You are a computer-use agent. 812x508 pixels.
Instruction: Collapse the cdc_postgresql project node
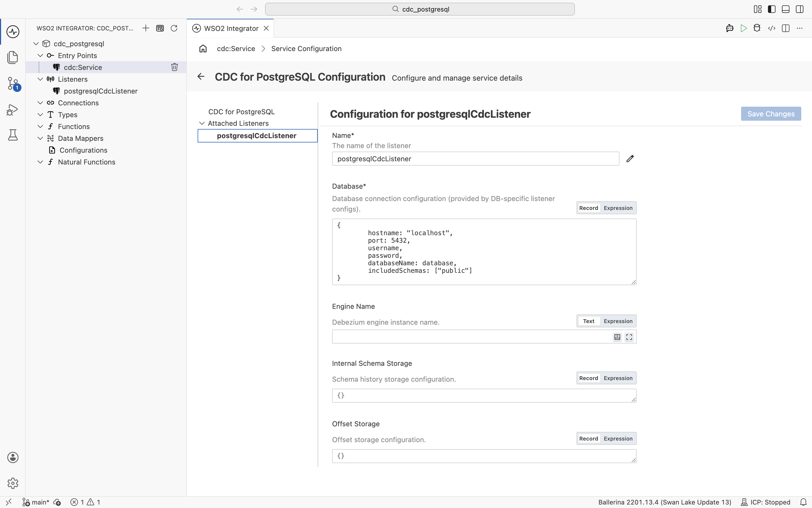(36, 44)
